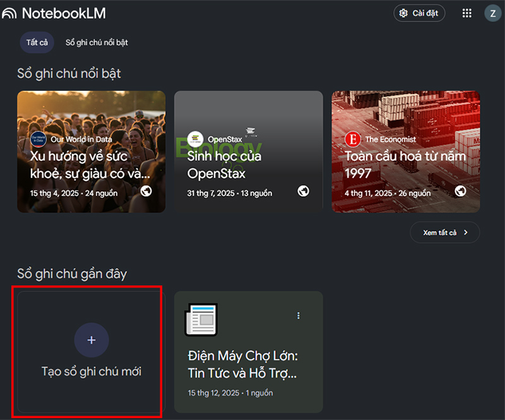This screenshot has height=420, width=505.
Task: Open Toàn cầu hoá từ năm 1997 notebook
Action: click(405, 164)
